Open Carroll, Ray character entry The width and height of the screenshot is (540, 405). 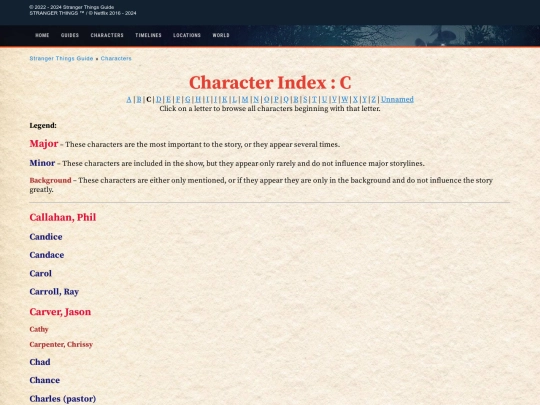coord(54,292)
